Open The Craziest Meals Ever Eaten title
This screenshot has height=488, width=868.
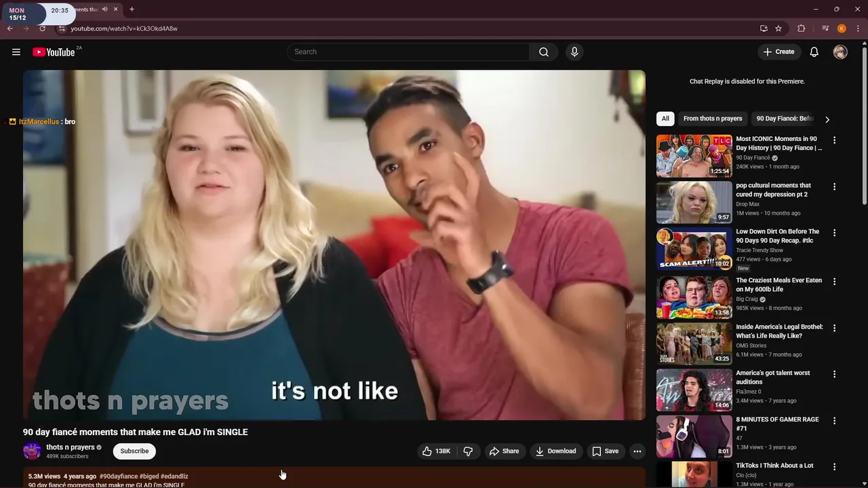(778, 285)
